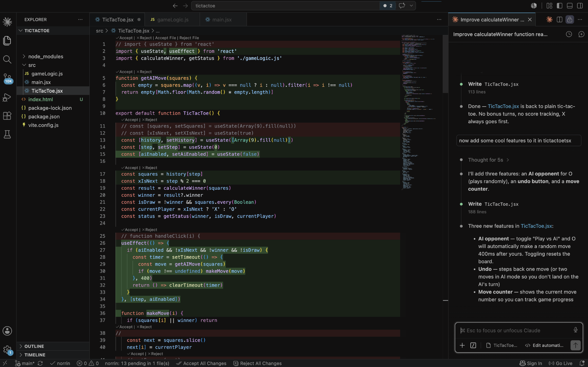Go forward with the navigation arrow
The image size is (588, 367).
(x=185, y=6)
